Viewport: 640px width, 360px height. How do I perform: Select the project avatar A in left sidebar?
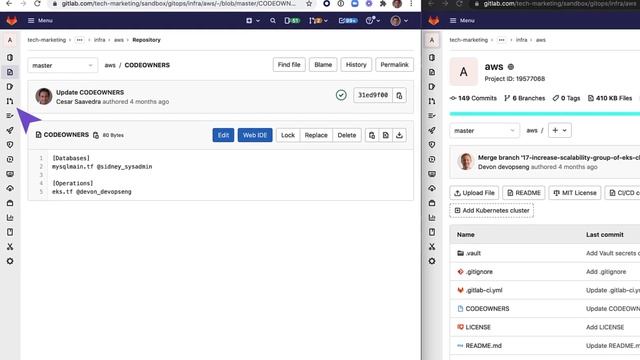(x=10, y=40)
